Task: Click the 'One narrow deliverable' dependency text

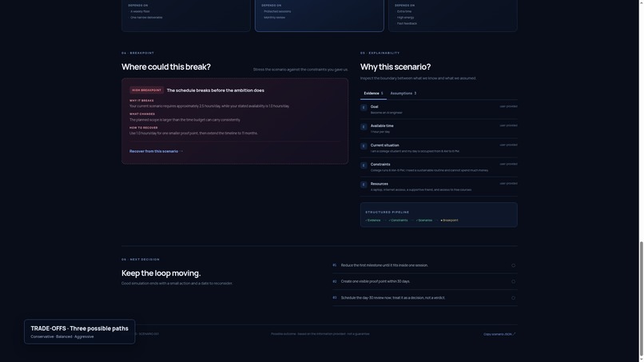Action: (146, 18)
